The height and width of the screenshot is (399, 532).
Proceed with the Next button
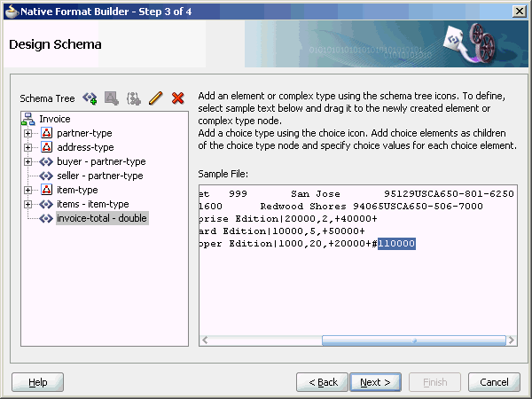375,382
